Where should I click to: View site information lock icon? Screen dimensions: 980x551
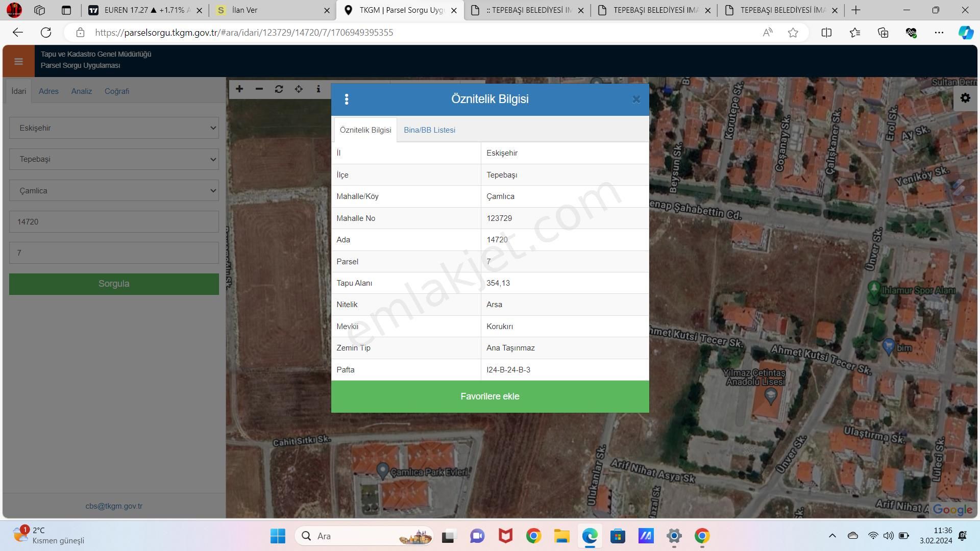(80, 33)
